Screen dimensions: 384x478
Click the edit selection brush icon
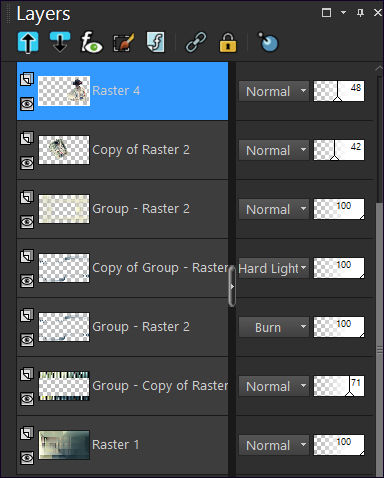[x=124, y=43]
